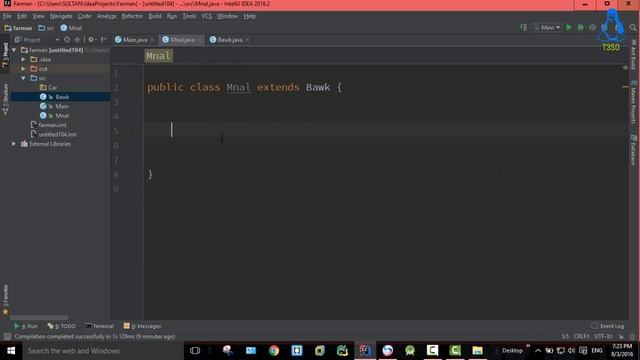
Task: Open Task View on the taskbar
Action: coord(195,350)
